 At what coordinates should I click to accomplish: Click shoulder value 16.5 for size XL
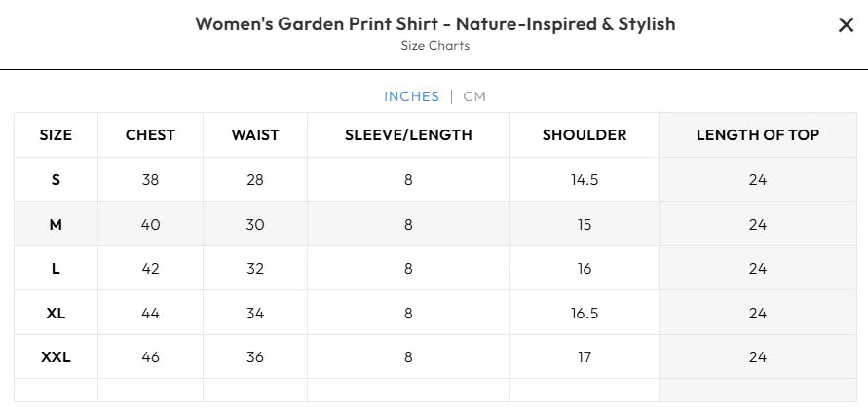585,314
